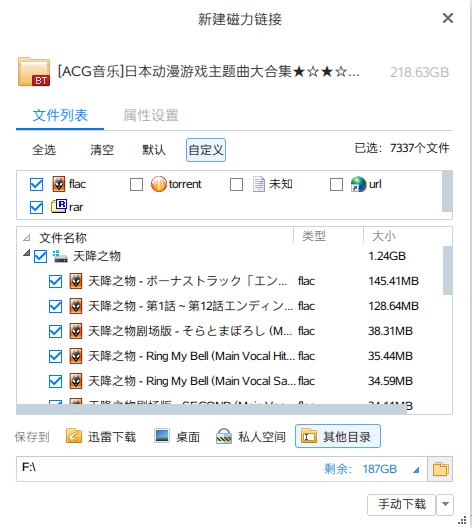Click the rar archive type icon
This screenshot has width=472, height=528.
(x=59, y=206)
